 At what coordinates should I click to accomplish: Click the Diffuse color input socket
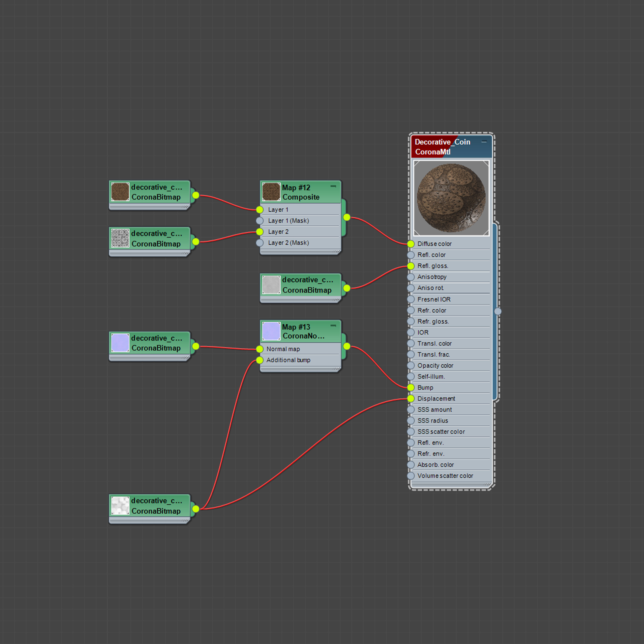tap(411, 244)
